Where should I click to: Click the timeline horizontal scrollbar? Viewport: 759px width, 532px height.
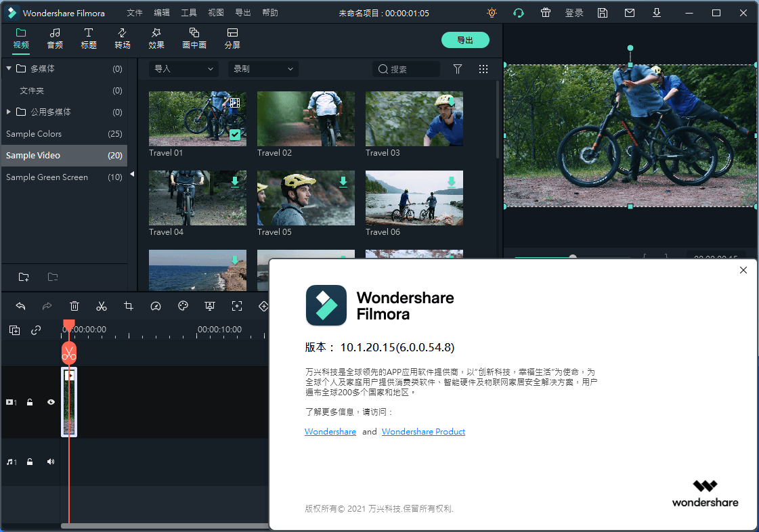coord(165,526)
